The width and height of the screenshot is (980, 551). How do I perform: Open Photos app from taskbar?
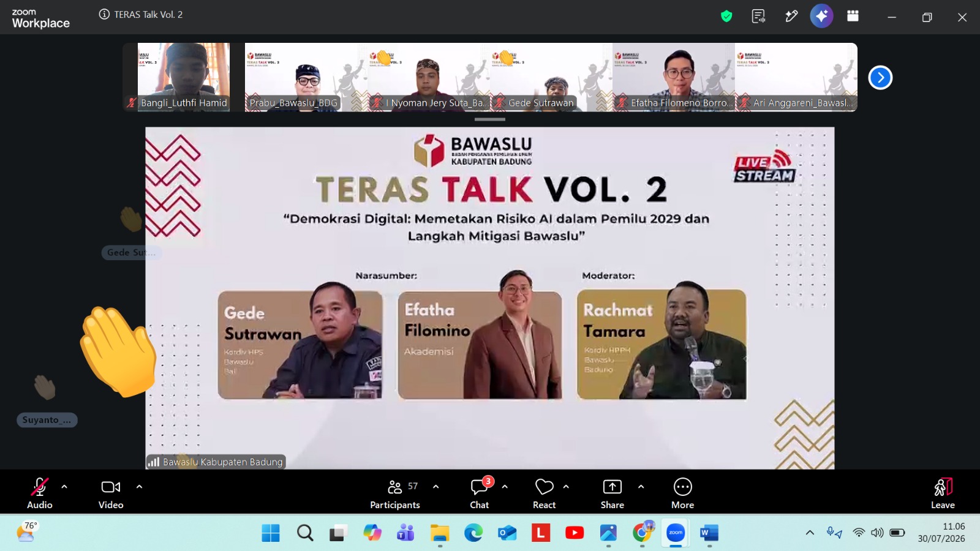tap(608, 533)
